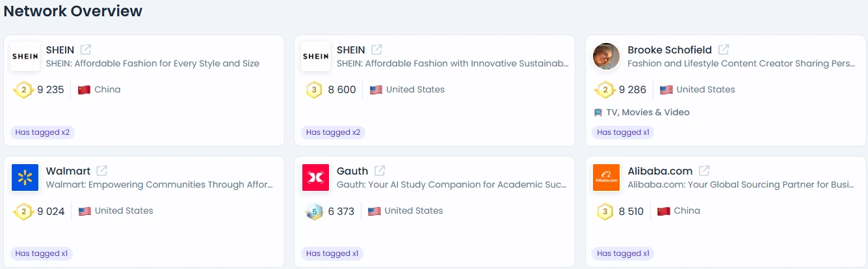
Task: Open external link icon beside Gauth
Action: point(380,171)
